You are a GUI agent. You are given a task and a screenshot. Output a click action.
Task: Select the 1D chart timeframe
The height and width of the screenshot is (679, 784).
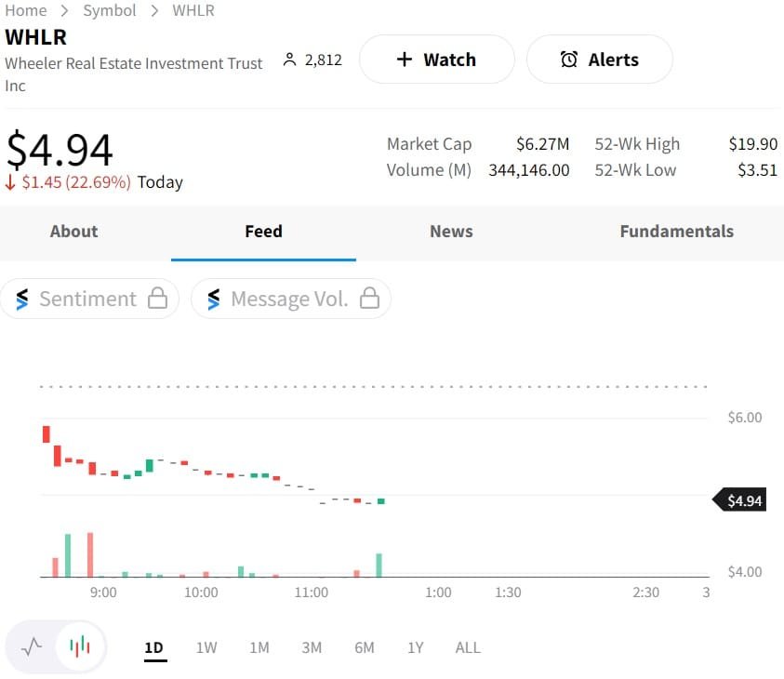(154, 647)
